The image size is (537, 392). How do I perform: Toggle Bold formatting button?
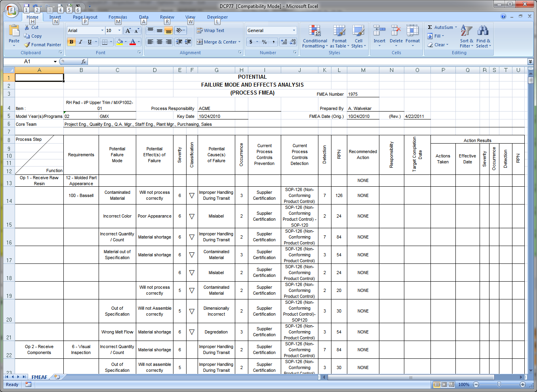(x=71, y=42)
